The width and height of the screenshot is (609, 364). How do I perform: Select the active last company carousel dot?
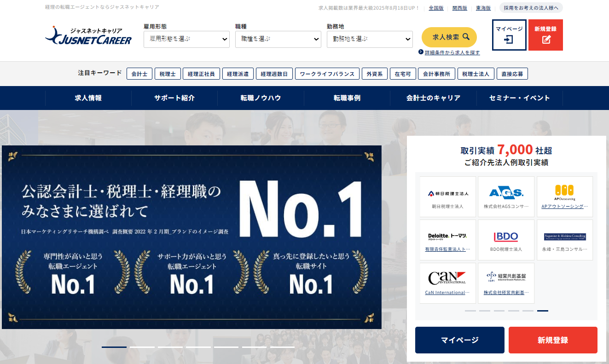pos(543,311)
